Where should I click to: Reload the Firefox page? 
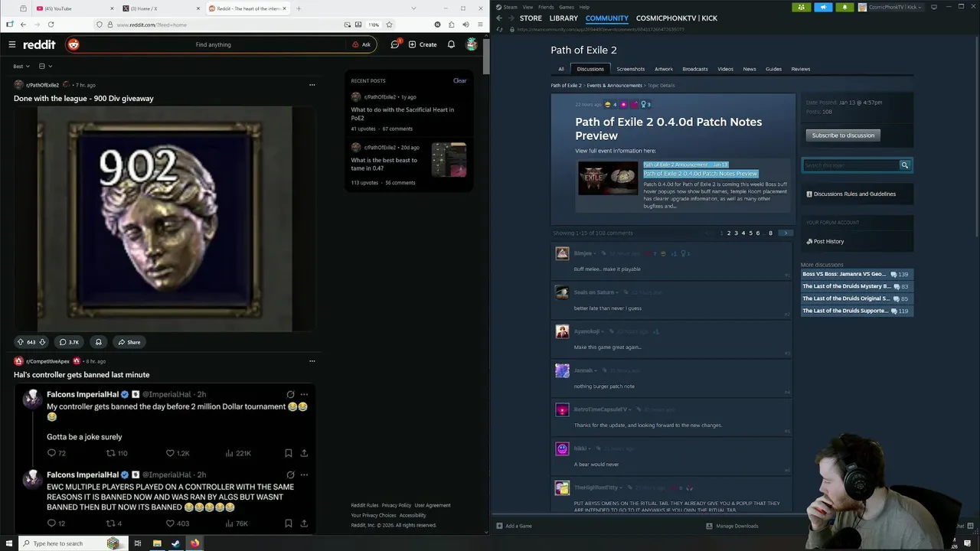51,24
